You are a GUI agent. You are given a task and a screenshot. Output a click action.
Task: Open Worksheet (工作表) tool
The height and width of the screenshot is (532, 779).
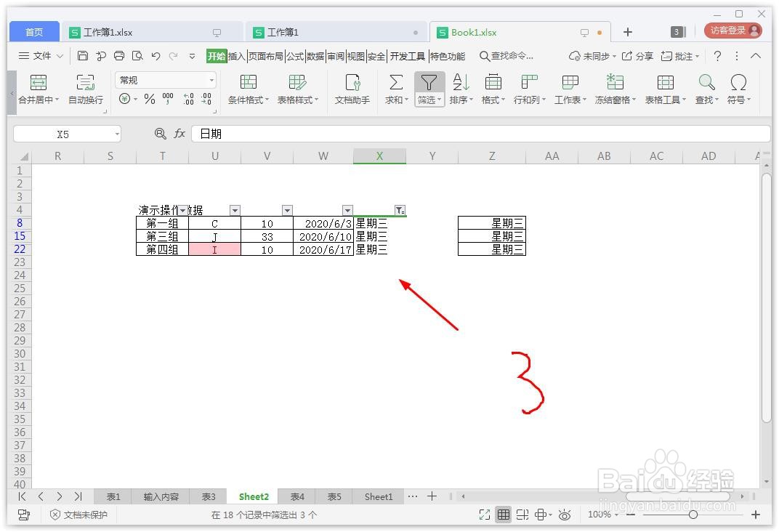point(570,89)
